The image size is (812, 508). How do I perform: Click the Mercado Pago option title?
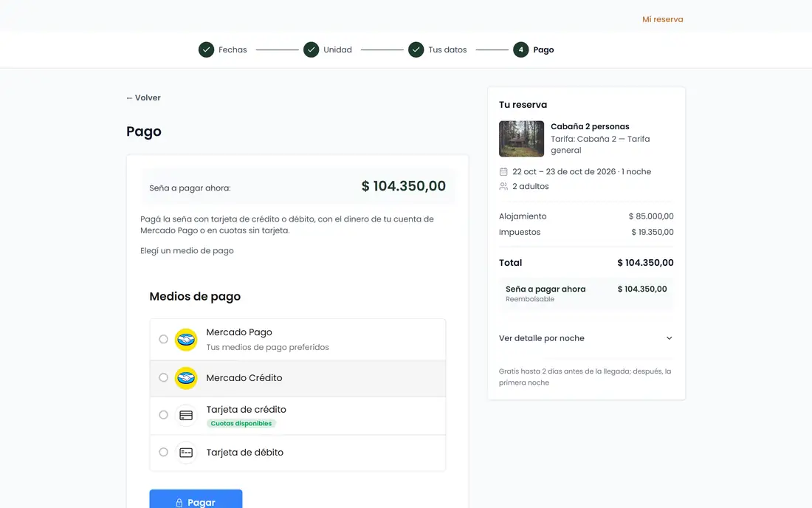(239, 332)
